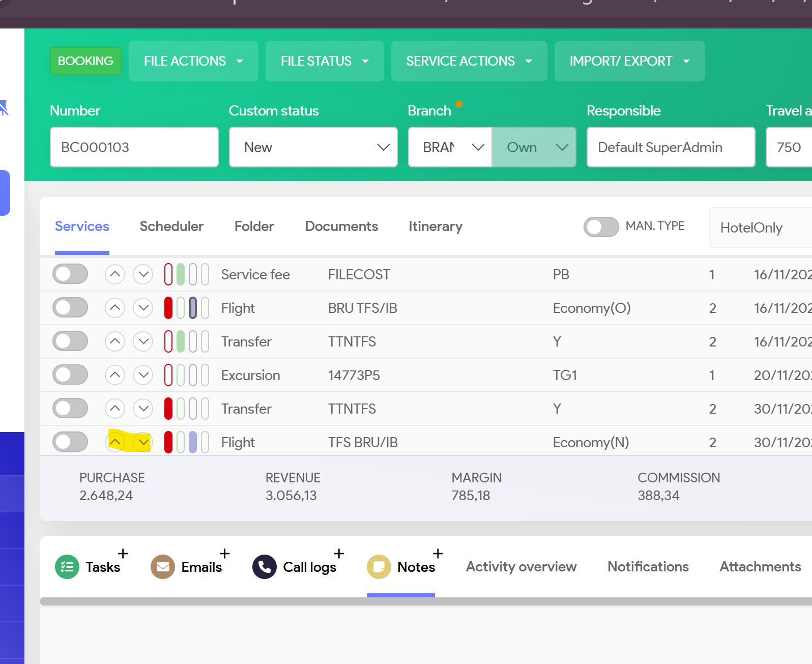
Task: Expand the FILE ACTIONS menu
Action: (193, 61)
